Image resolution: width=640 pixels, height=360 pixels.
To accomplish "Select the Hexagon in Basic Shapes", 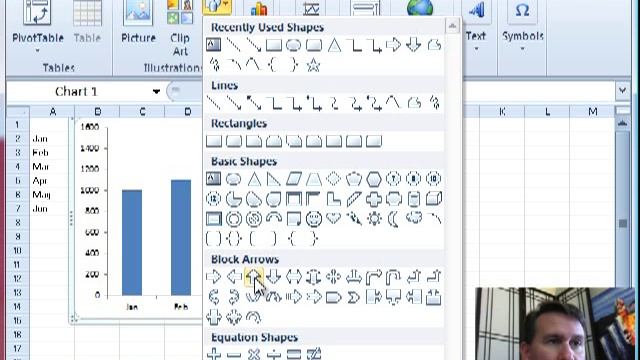I will point(374,178).
